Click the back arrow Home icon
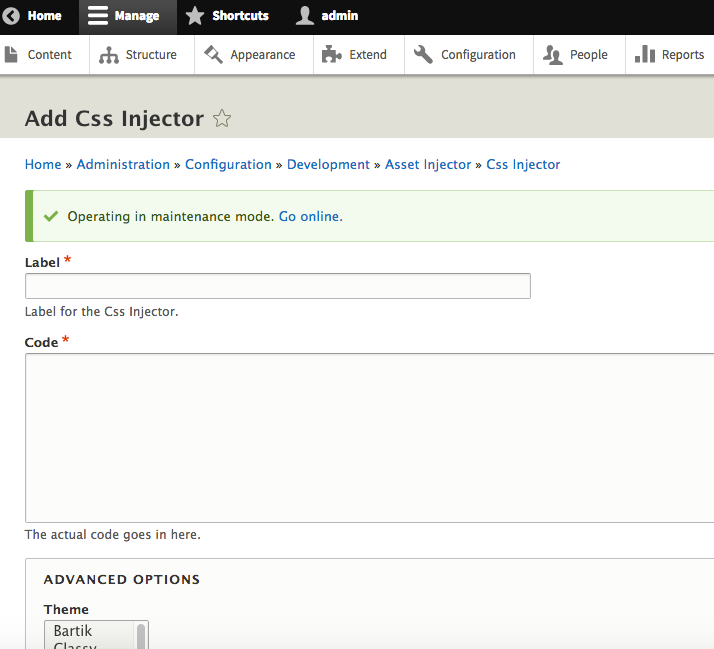The height and width of the screenshot is (649, 714). click(x=10, y=16)
